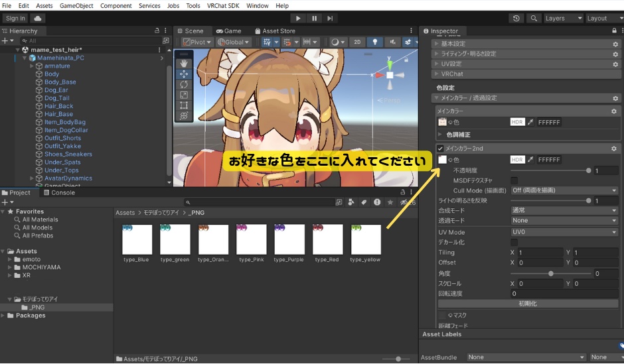Open the VRChat SDK menu
The image size is (624, 364).
223,5
